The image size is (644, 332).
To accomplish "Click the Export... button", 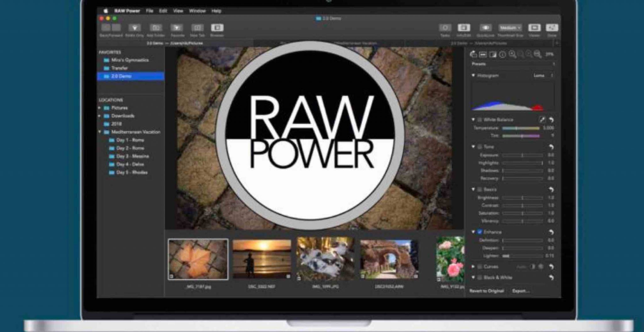I will click(520, 291).
